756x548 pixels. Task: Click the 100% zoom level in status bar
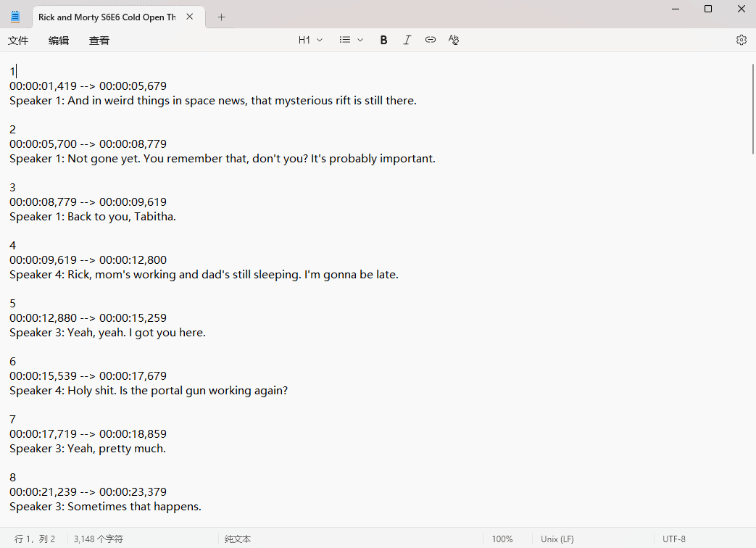pyautogui.click(x=502, y=539)
